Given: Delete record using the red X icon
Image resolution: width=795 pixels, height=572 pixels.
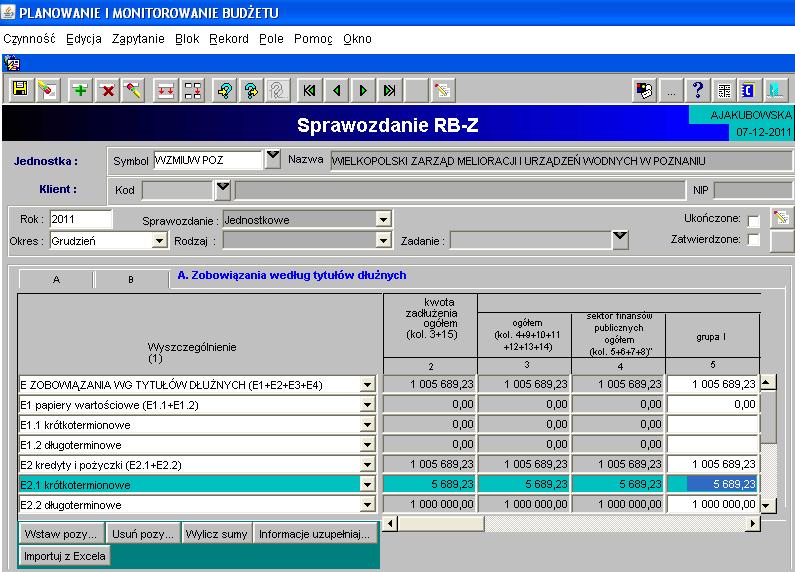Looking at the screenshot, I should tap(107, 90).
